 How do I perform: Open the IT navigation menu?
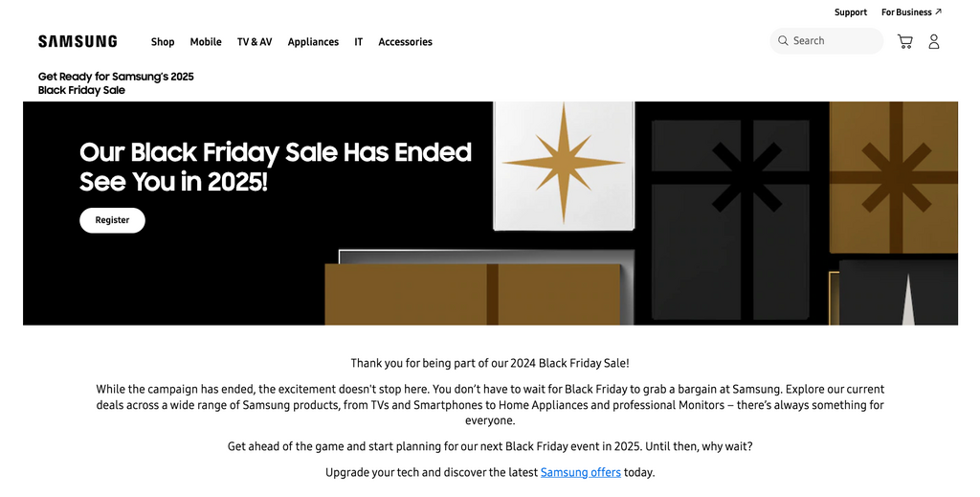(x=359, y=42)
